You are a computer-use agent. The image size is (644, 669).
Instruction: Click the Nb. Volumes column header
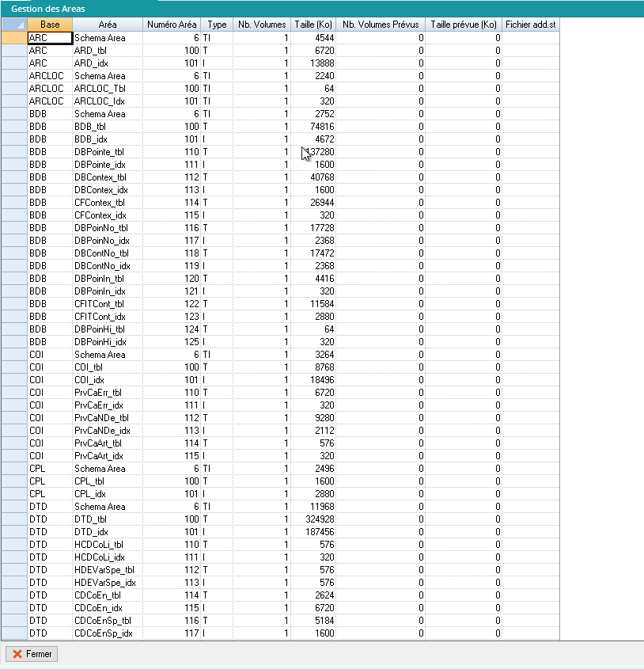[x=262, y=25]
